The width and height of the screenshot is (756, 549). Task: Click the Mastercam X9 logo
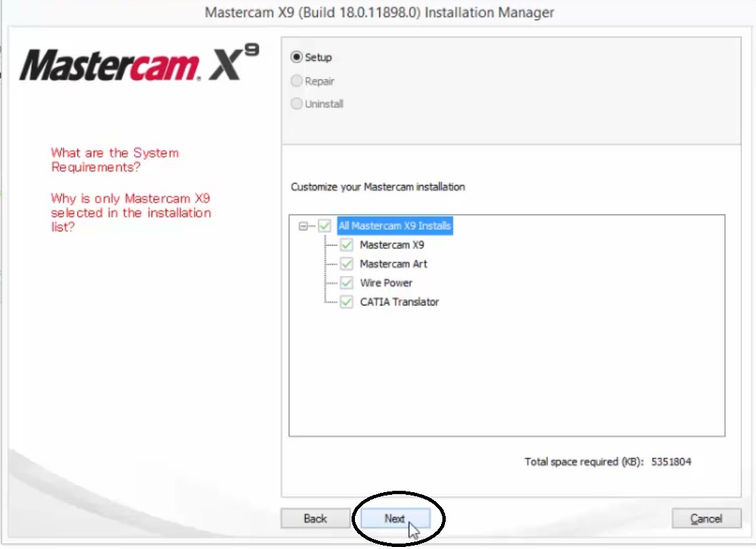[x=139, y=65]
